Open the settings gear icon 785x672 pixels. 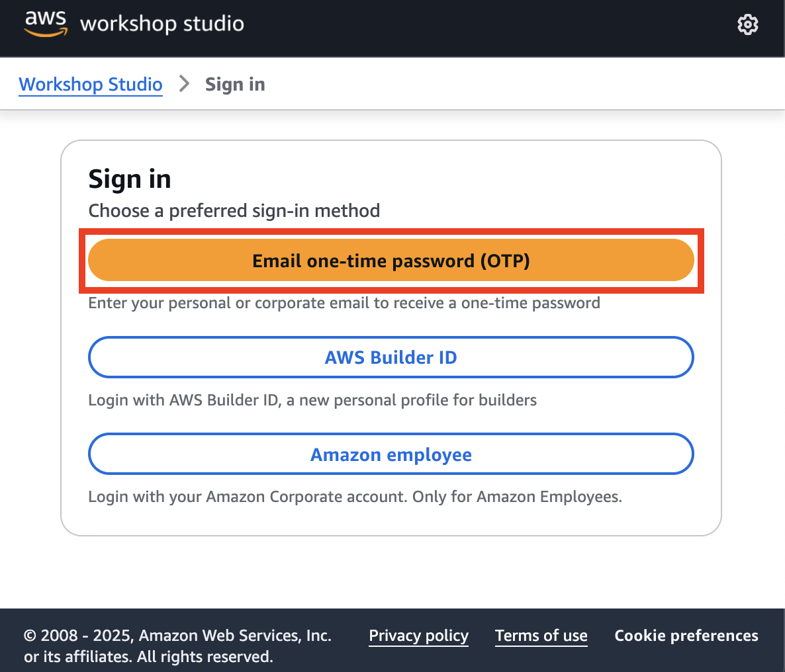coord(747,24)
